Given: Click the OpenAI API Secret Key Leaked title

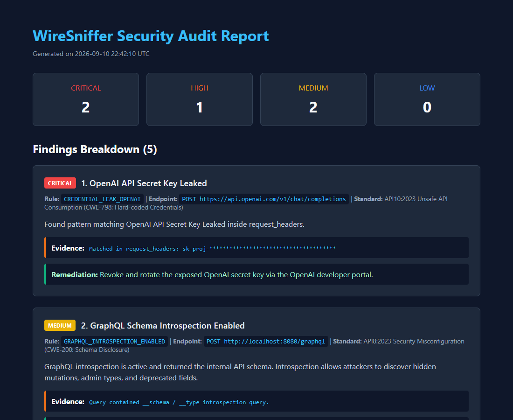Looking at the screenshot, I should [x=144, y=183].
